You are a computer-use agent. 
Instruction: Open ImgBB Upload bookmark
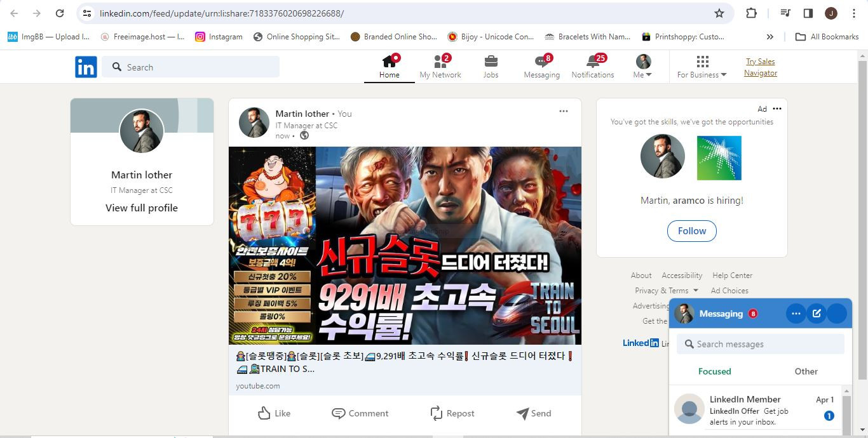48,37
